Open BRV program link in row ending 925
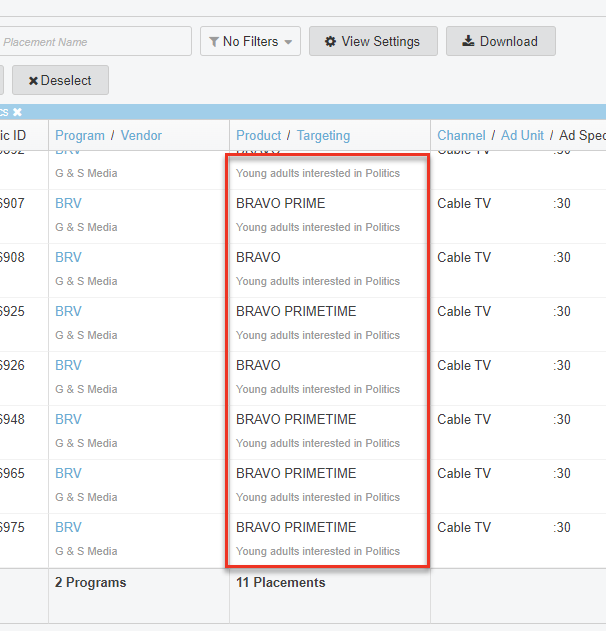Viewport: 606px width, 631px height. click(x=68, y=312)
